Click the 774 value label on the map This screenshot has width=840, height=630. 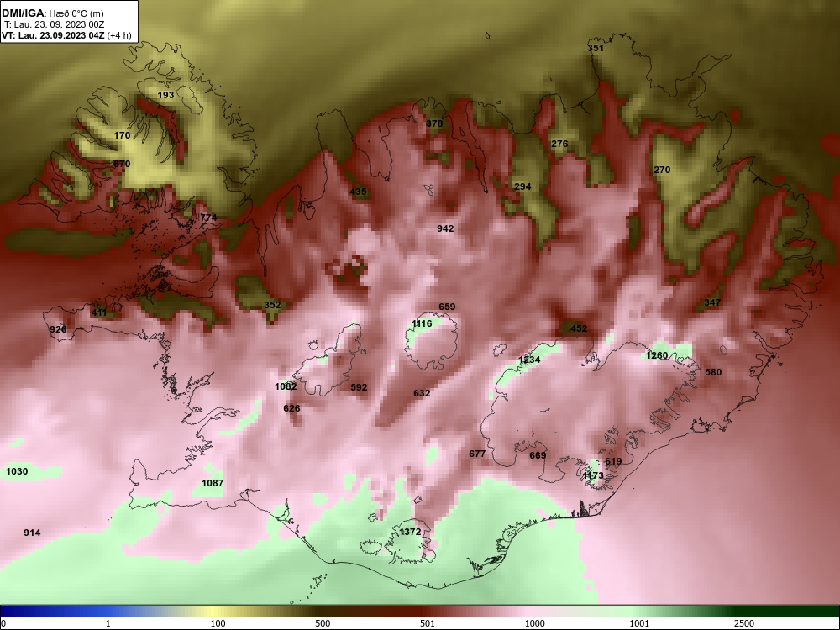pos(208,218)
